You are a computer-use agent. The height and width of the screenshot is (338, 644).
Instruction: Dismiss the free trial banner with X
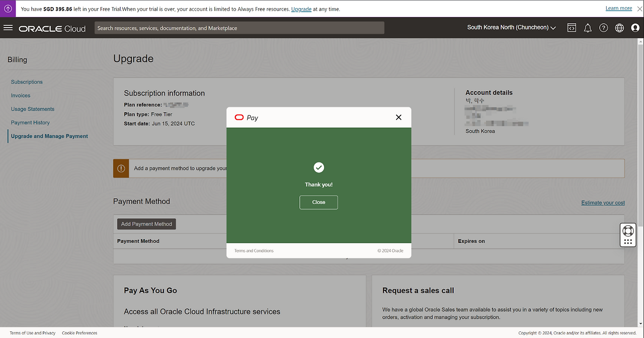pyautogui.click(x=638, y=9)
